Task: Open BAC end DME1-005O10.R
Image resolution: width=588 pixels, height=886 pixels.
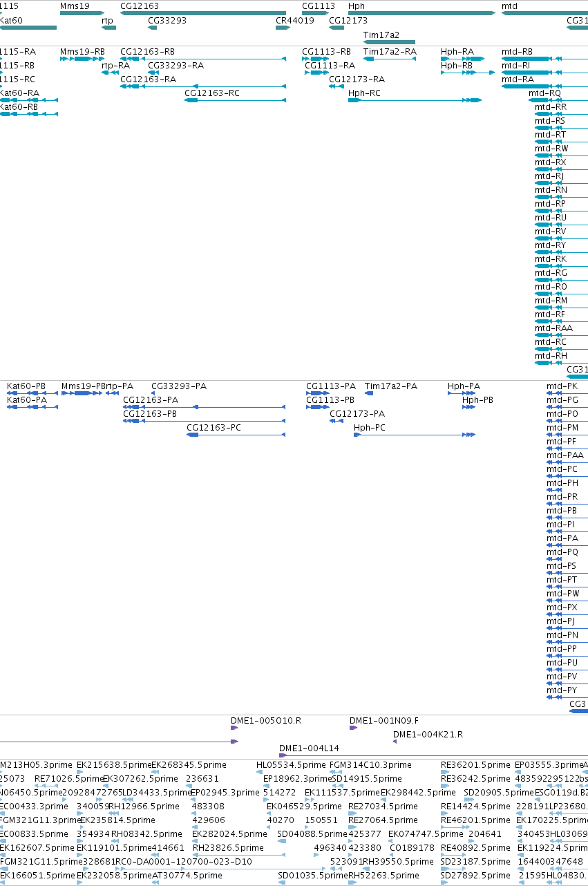Action: (266, 721)
